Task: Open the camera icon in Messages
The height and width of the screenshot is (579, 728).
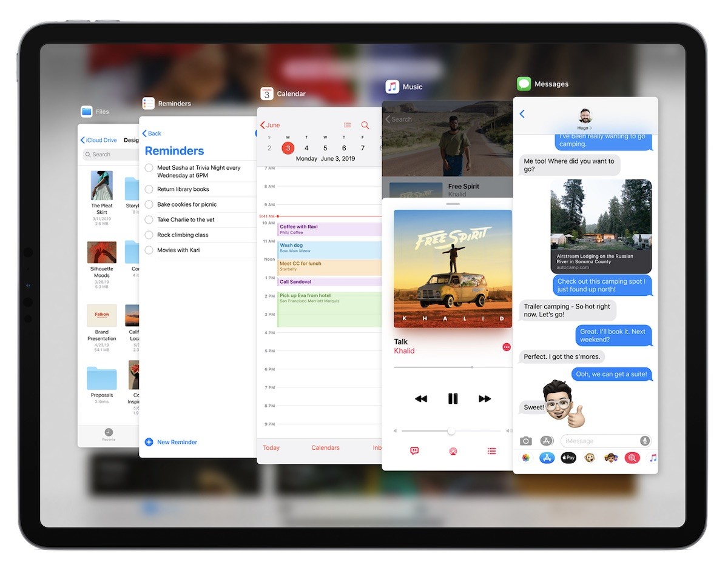Action: pos(526,441)
